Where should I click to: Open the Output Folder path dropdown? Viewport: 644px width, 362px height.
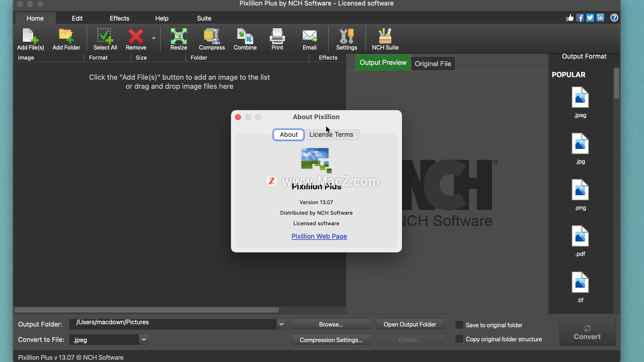click(281, 324)
